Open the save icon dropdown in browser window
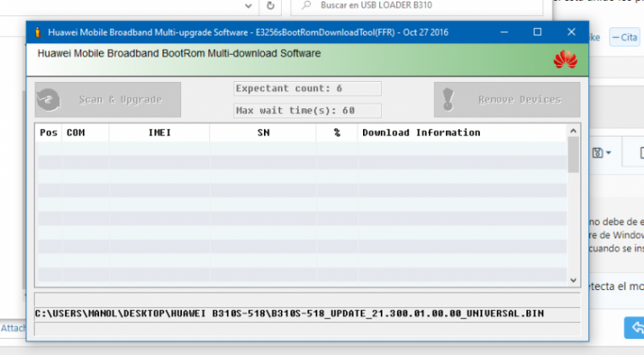Viewport: 644px width, 355px height. click(602, 153)
